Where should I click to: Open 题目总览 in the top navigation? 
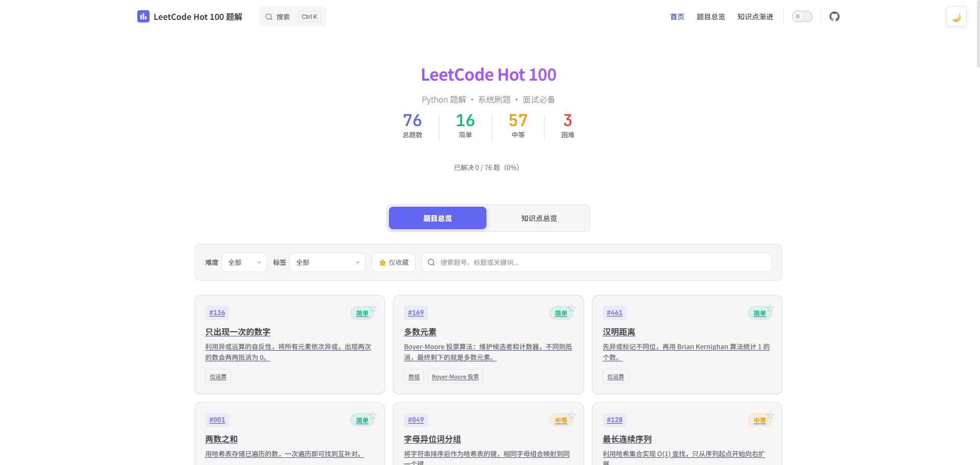pyautogui.click(x=711, y=17)
